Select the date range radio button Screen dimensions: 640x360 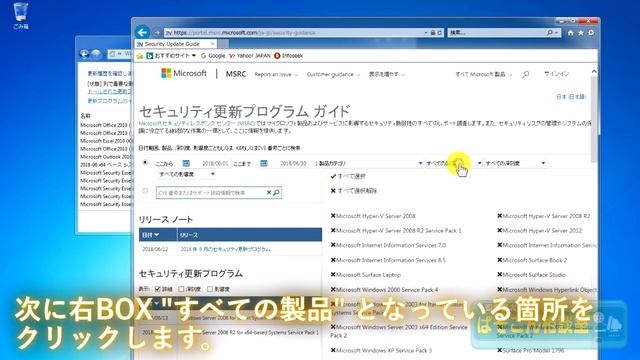click(145, 162)
